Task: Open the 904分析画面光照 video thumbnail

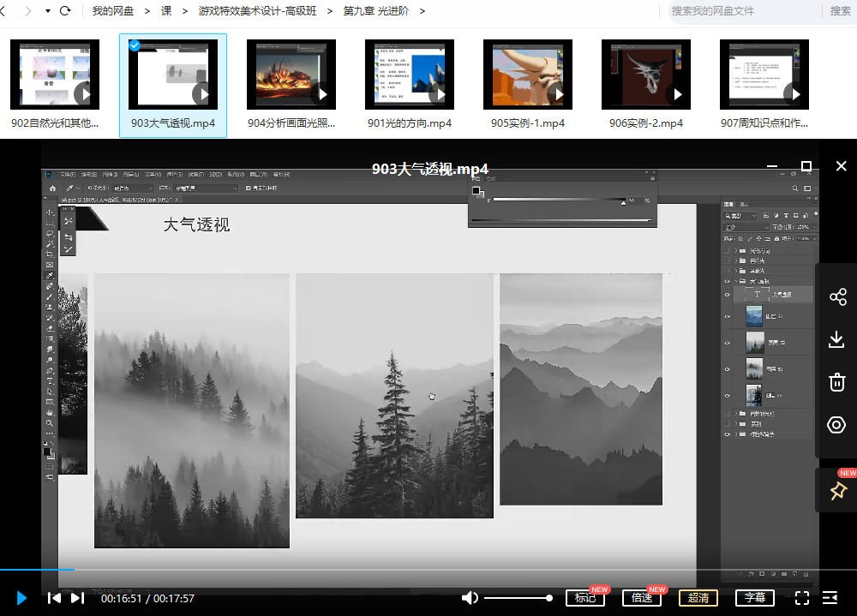Action: click(291, 75)
